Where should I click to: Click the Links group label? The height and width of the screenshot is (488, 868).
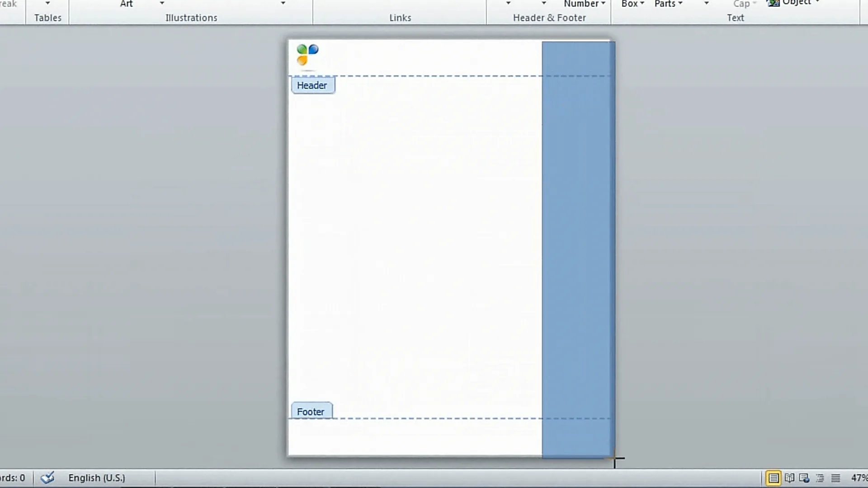[400, 18]
